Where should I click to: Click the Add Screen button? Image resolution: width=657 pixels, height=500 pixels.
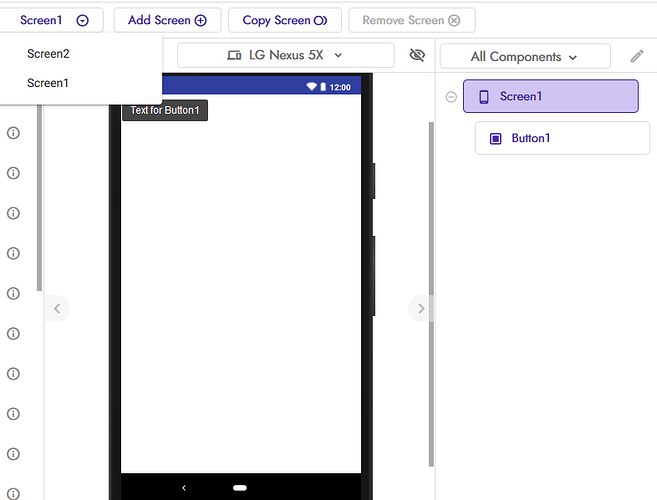click(x=168, y=20)
